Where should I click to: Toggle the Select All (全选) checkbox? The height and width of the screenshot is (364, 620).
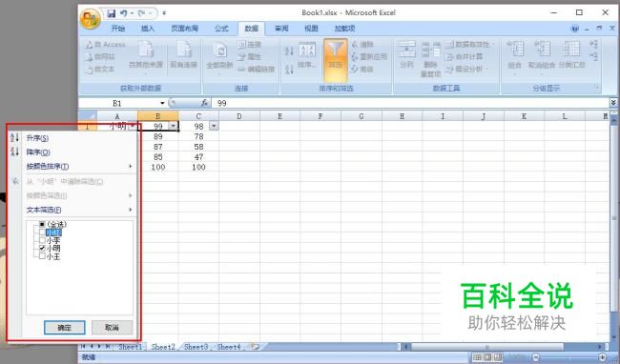[42, 224]
